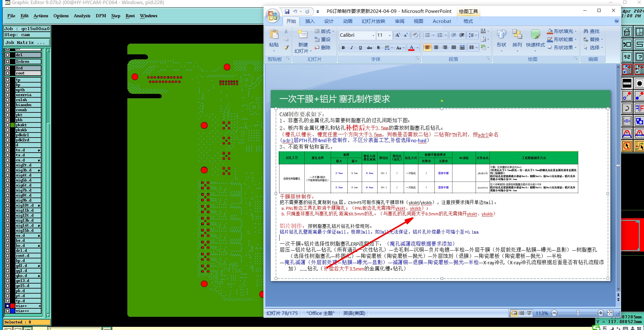This screenshot has height=330, width=644.
Task: Click the yellow select-feature arrow icon
Action: pyautogui.click(x=627, y=146)
